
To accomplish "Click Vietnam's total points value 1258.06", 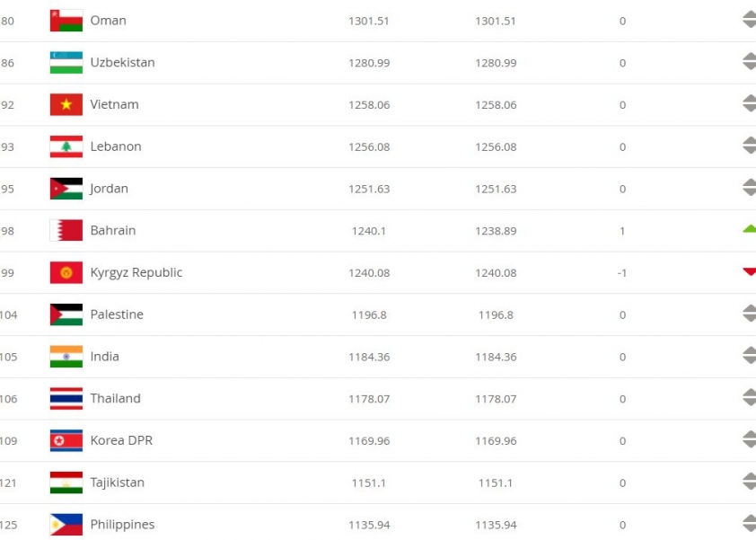I will [369, 105].
